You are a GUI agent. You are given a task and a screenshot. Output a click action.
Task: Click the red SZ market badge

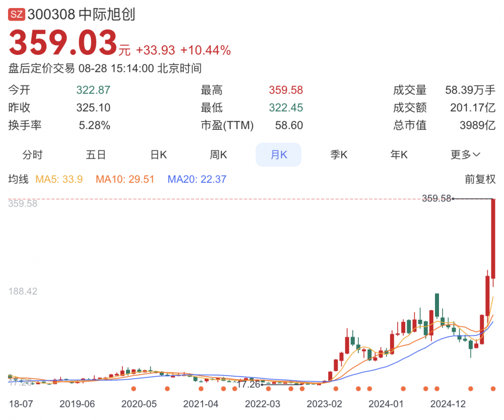pyautogui.click(x=17, y=15)
